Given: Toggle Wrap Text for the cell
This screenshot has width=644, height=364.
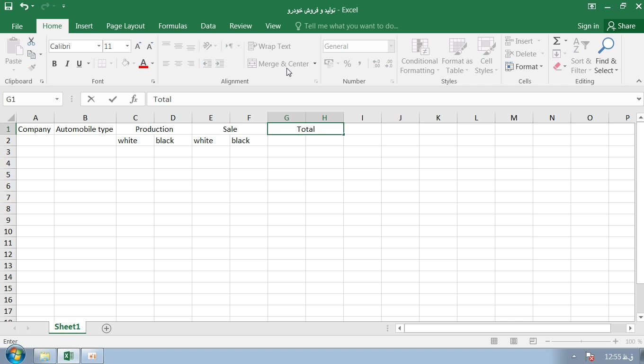Looking at the screenshot, I should 269,46.
